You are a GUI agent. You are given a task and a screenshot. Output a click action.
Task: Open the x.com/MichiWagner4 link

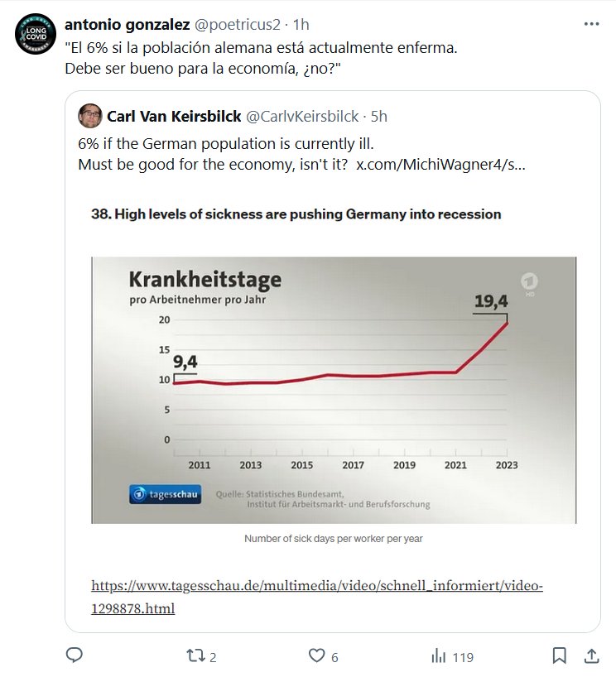click(440, 164)
